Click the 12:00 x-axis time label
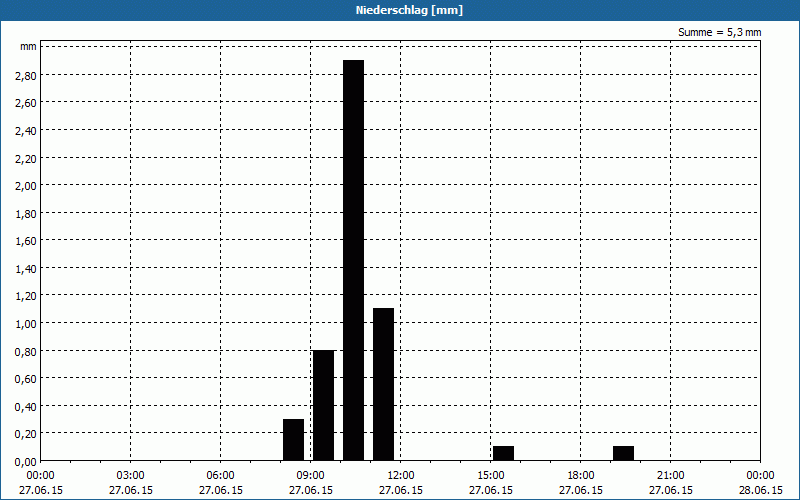 (401, 476)
